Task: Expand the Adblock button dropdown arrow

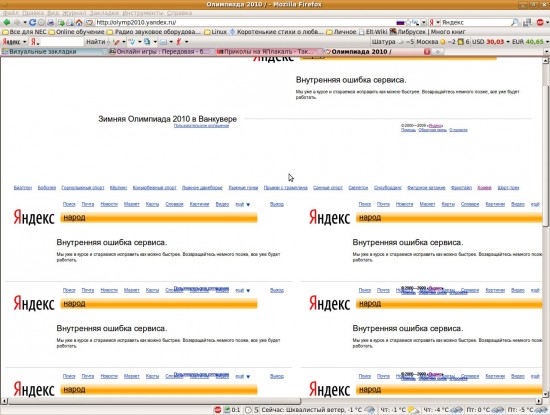Action: click(547, 22)
